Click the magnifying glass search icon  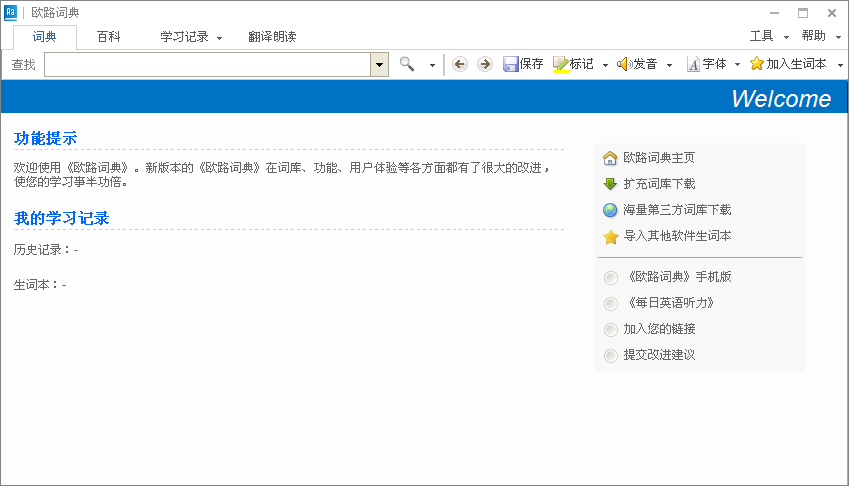(x=407, y=64)
